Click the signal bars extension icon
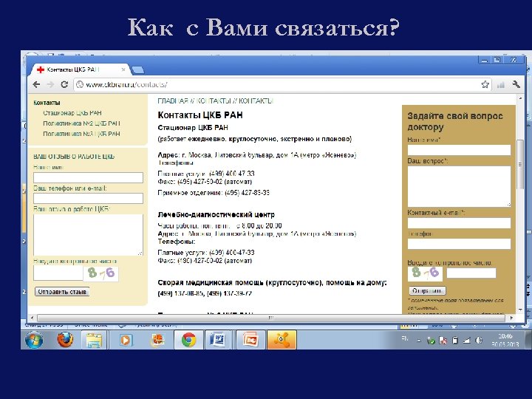 (501, 84)
